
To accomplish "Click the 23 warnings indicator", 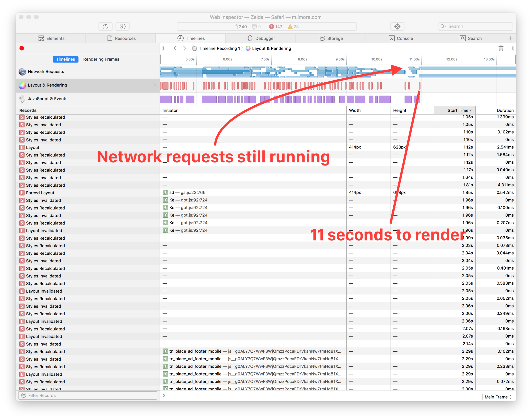I will tap(293, 27).
